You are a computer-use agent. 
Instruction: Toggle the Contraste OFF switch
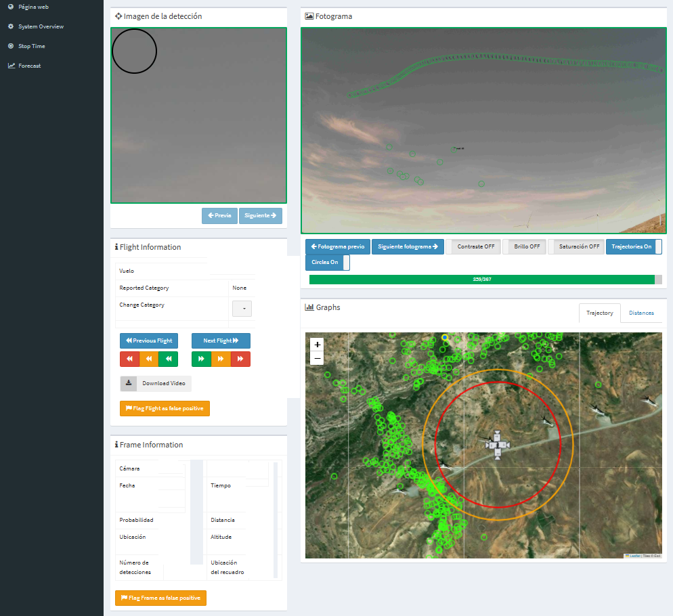pyautogui.click(x=473, y=247)
